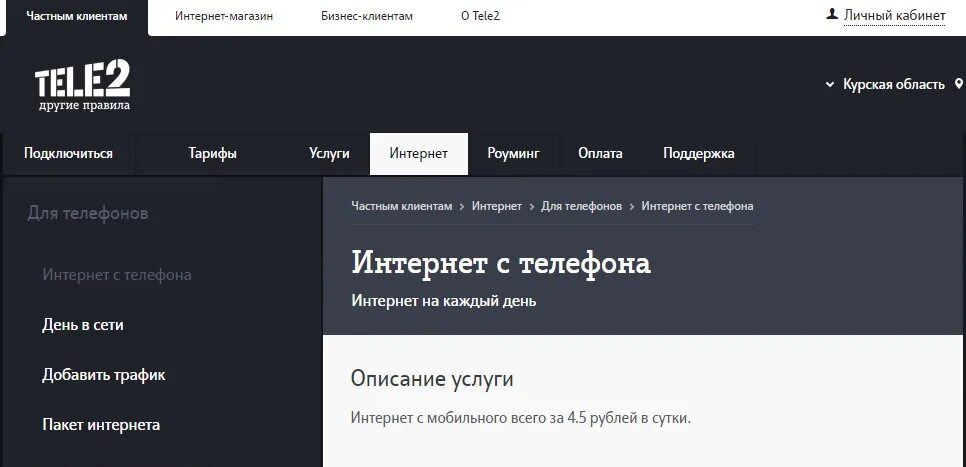
Task: Open the Подключиться menu
Action: click(68, 153)
